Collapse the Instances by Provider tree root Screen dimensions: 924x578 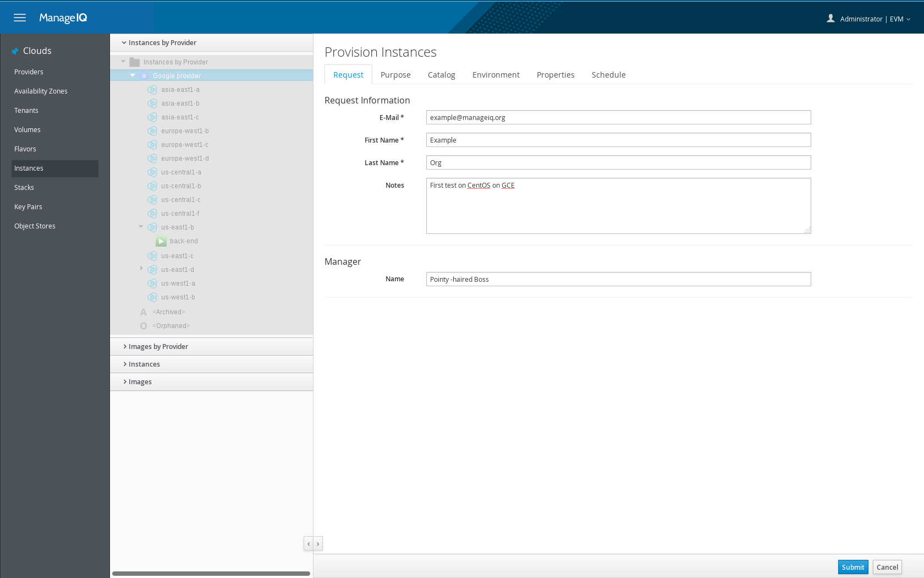point(123,62)
